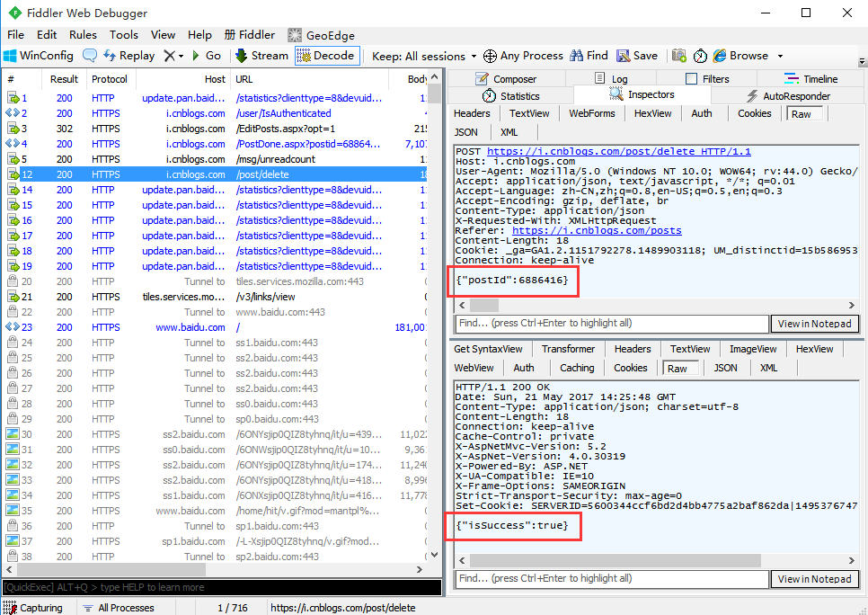Image resolution: width=868 pixels, height=615 pixels.
Task: Select the response ImageView tab
Action: tap(753, 349)
